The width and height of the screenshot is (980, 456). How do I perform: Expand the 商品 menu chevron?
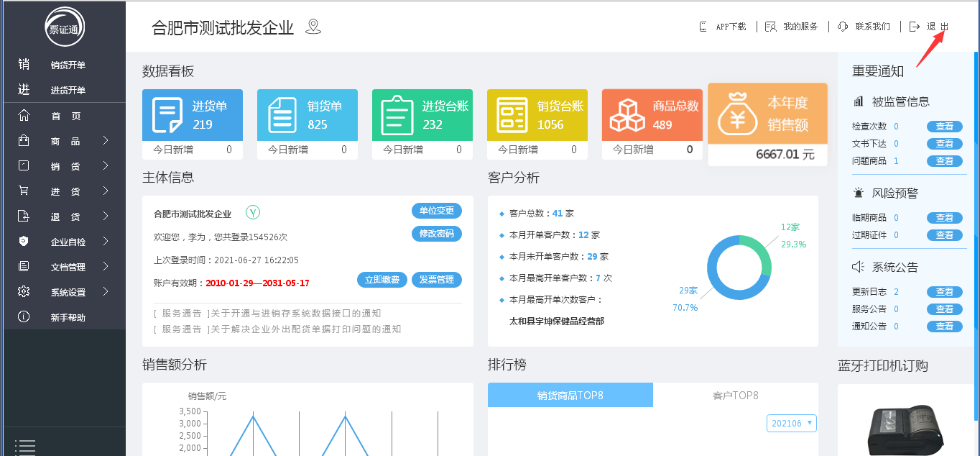pyautogui.click(x=106, y=141)
